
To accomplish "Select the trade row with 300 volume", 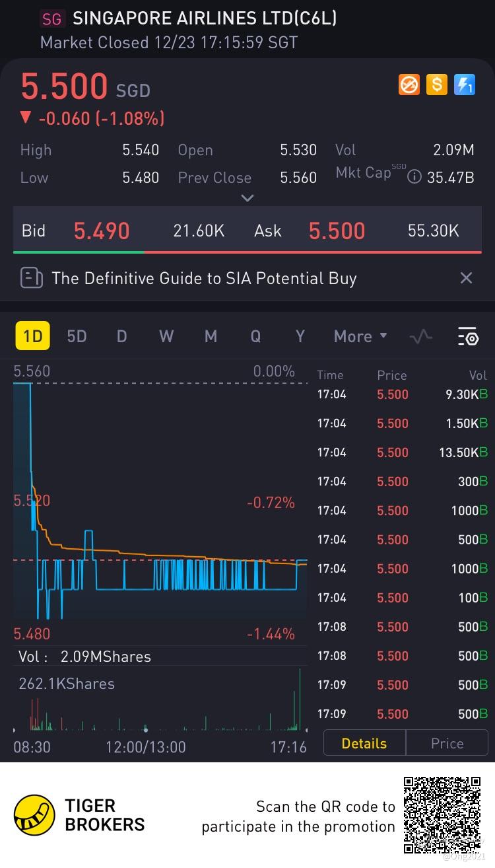I will coord(403,482).
